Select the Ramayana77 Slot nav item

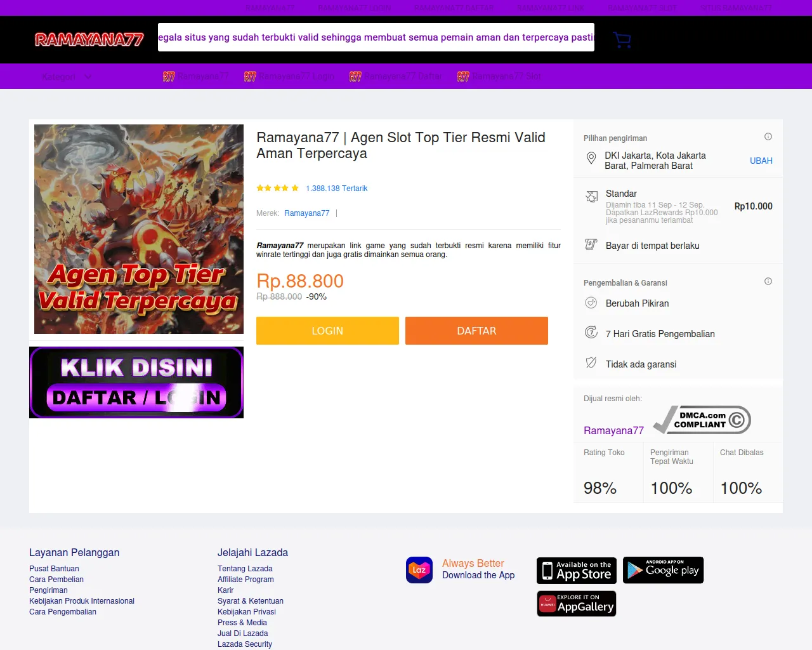(499, 76)
